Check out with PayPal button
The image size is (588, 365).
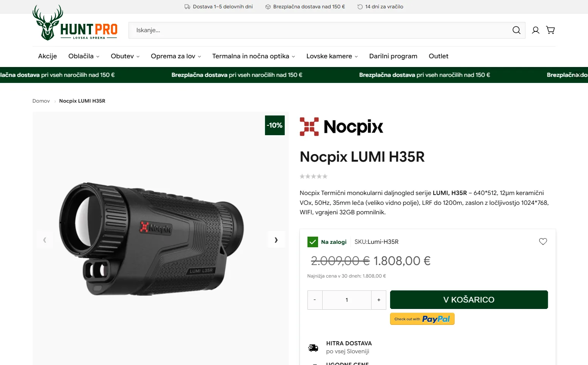[x=422, y=319]
